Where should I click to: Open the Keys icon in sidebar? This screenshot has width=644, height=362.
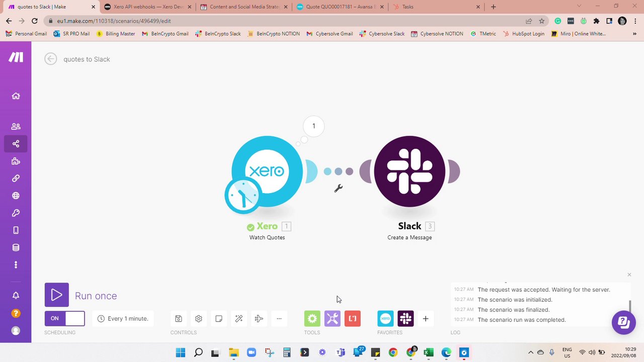[x=16, y=213]
